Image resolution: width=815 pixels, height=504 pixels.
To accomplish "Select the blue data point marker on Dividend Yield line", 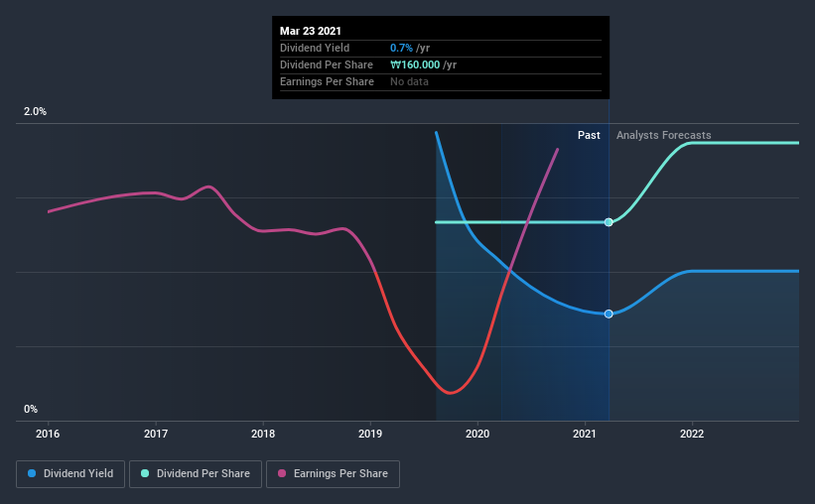I will 609,314.
